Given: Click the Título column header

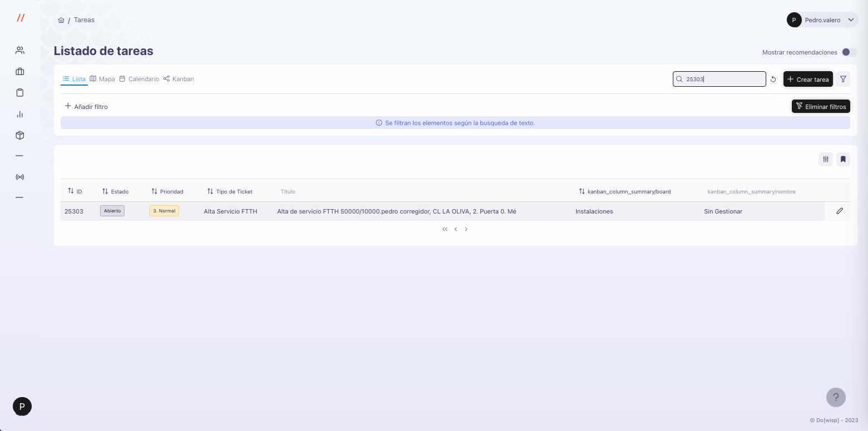Looking at the screenshot, I should [288, 192].
